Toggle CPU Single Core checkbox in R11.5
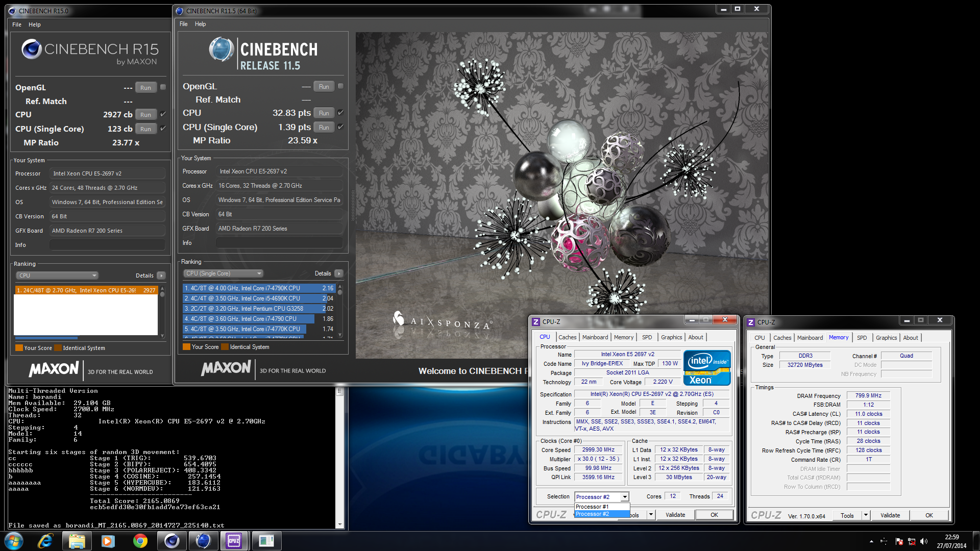 click(340, 127)
